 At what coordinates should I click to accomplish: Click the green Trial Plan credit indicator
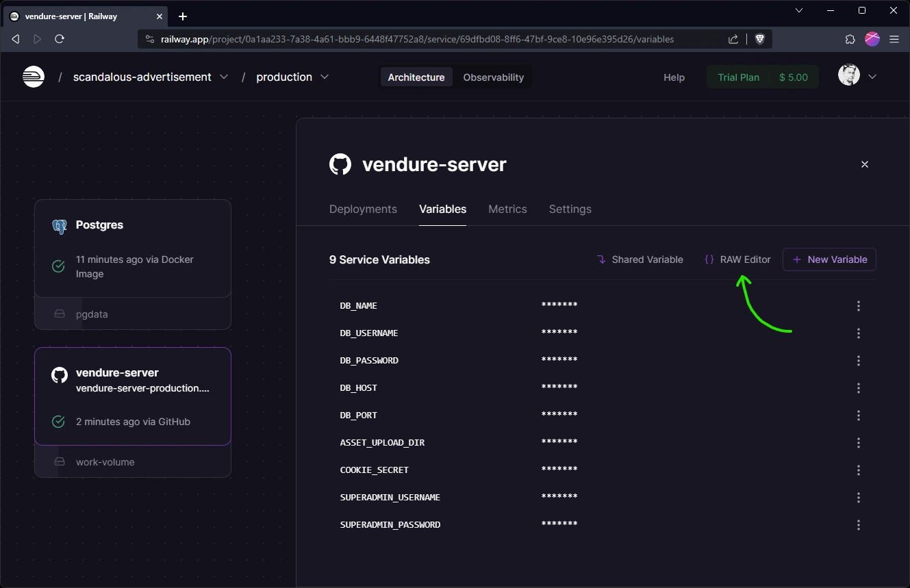[762, 77]
